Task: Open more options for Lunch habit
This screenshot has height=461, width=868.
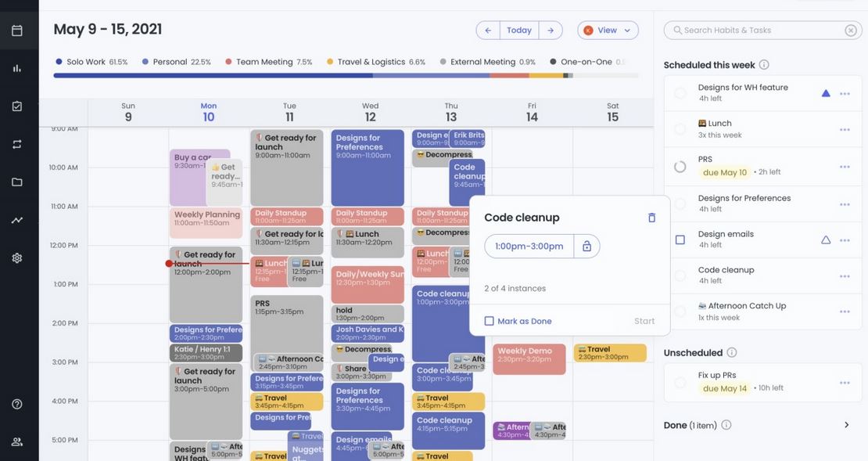Action: point(845,130)
